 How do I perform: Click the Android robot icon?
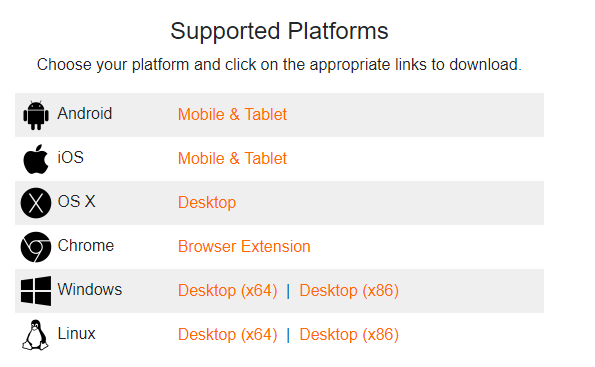pyautogui.click(x=36, y=115)
